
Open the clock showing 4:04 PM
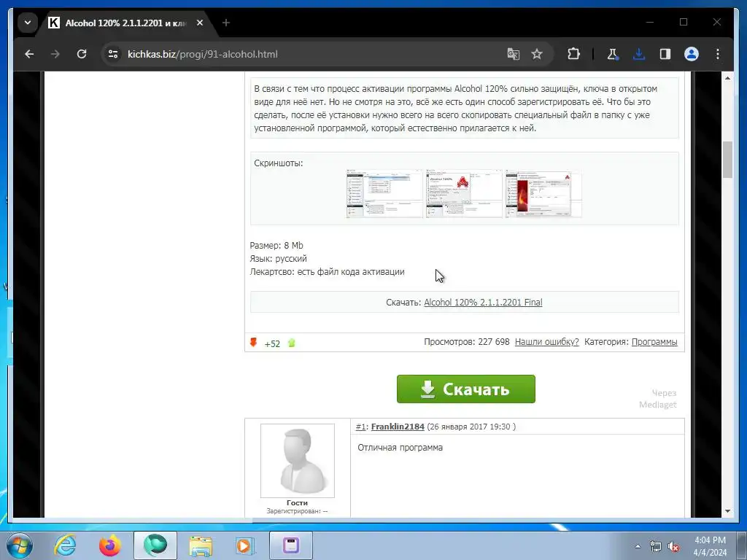point(710,546)
